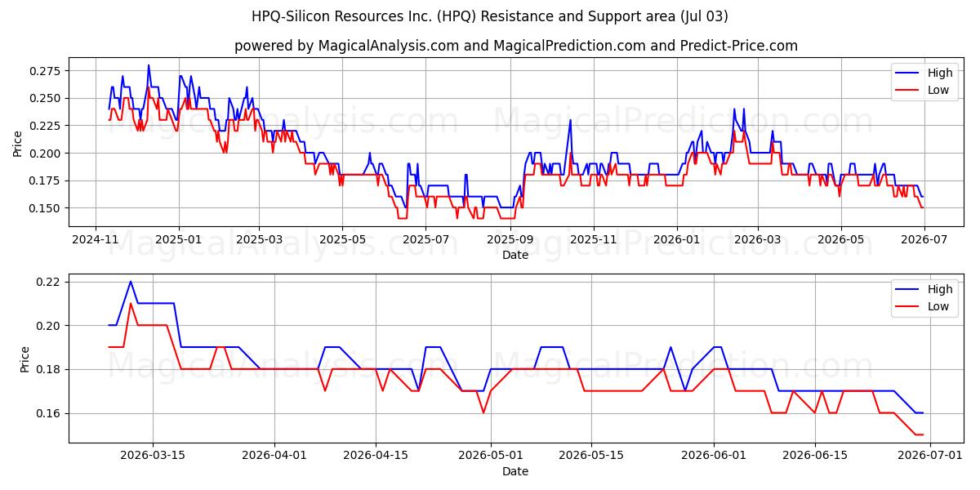Click bottom chart date label 2026-06-01

[715, 456]
